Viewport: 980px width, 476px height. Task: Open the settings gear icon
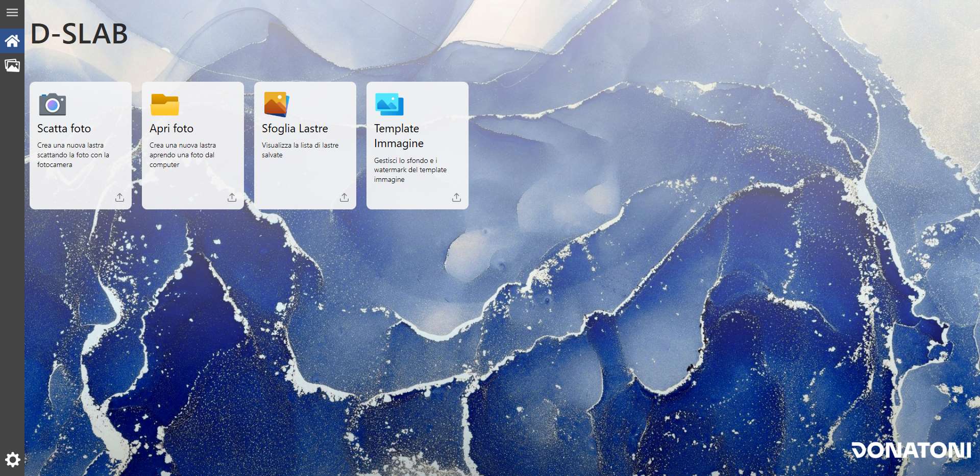click(x=12, y=460)
